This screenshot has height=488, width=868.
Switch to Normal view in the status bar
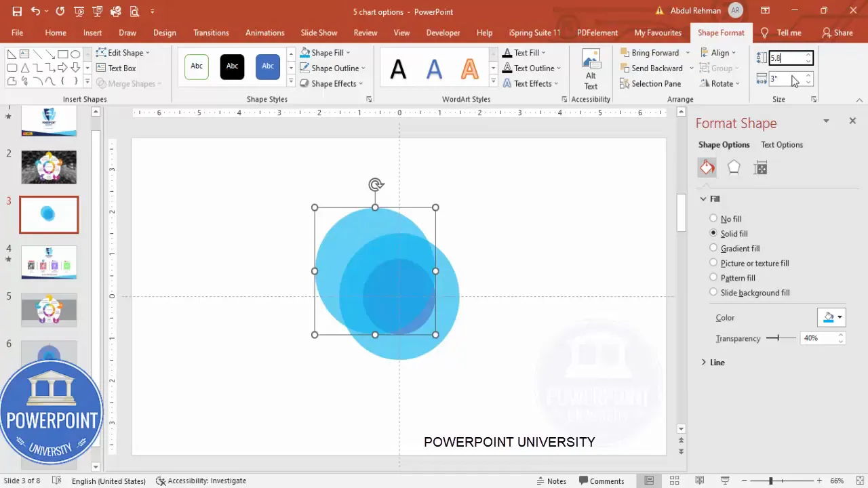click(x=649, y=481)
